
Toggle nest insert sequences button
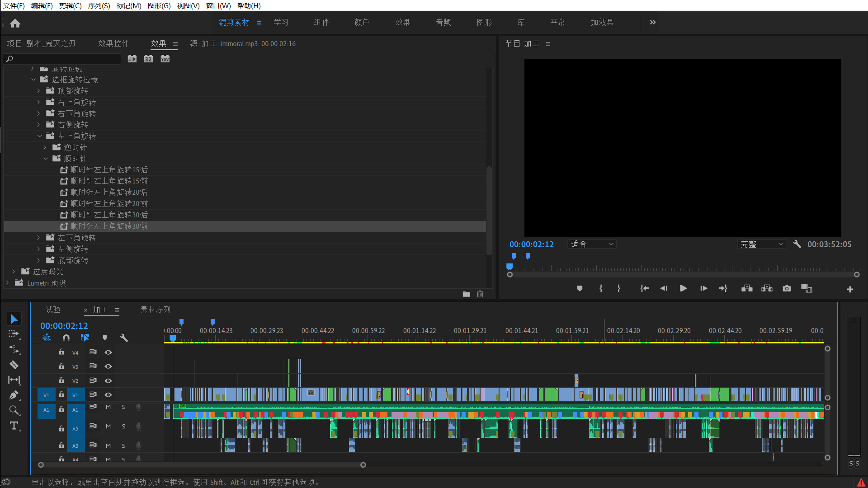tap(47, 338)
